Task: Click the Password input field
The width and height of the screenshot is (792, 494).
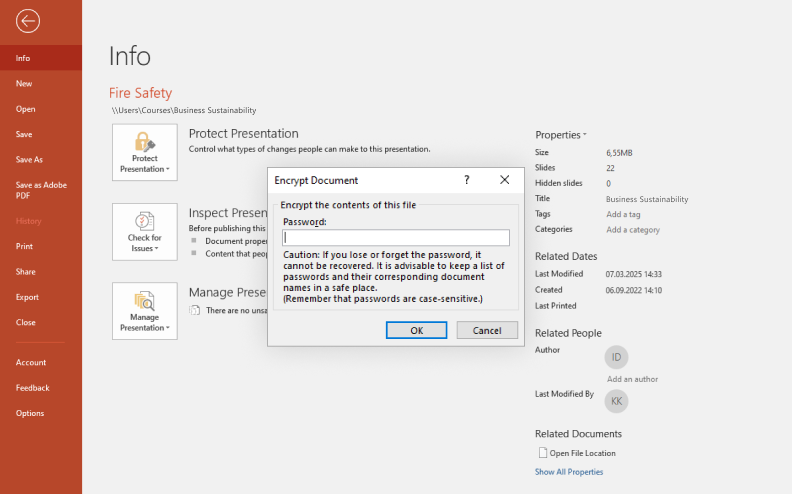Action: coord(396,238)
